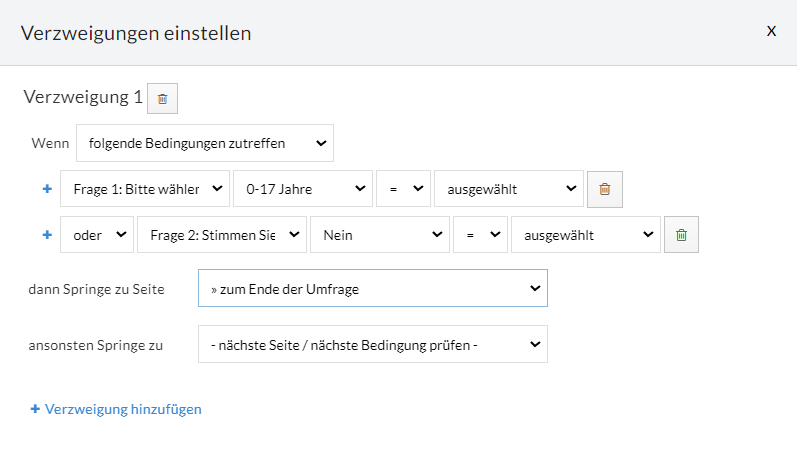This screenshot has width=797, height=452.
Task: Change the equals operator in second condition
Action: 480,234
